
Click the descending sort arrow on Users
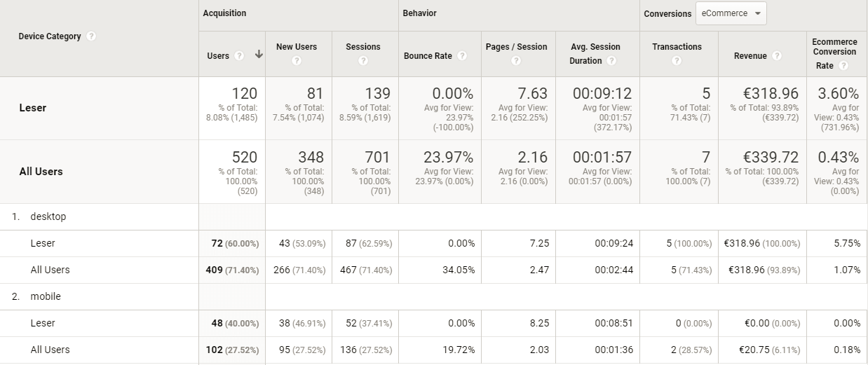click(x=259, y=55)
